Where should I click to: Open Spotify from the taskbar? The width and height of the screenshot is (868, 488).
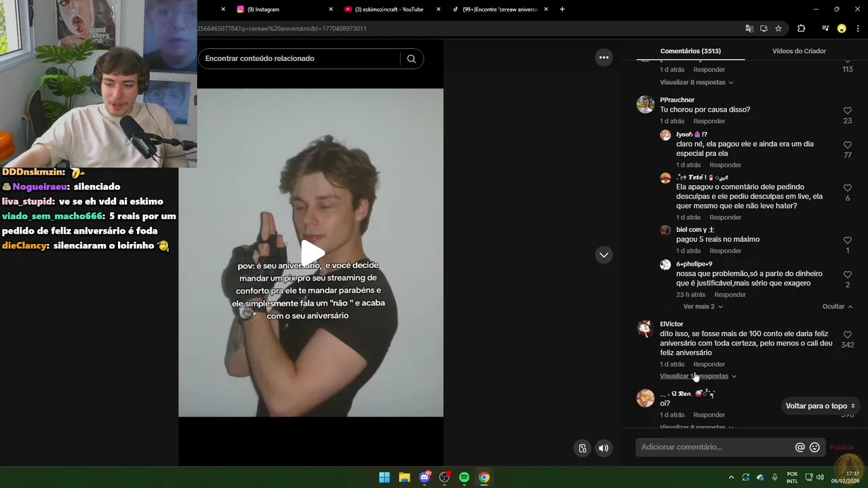pos(464,477)
